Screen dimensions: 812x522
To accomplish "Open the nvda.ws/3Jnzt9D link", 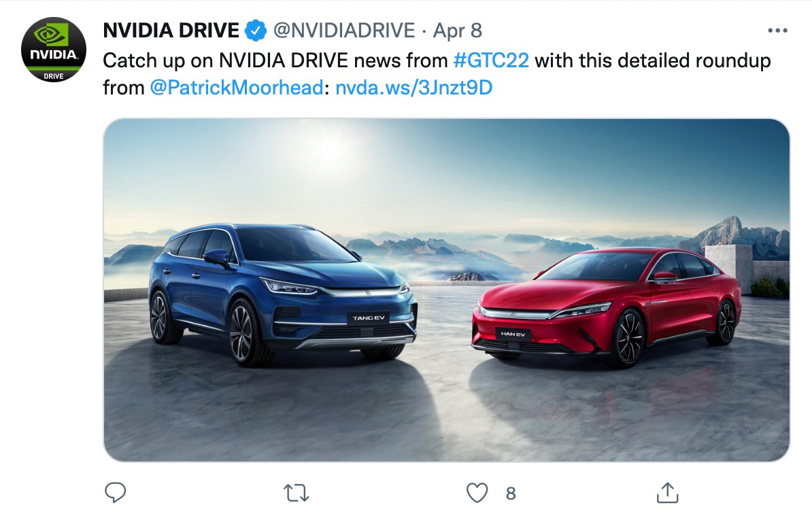I will 413,88.
